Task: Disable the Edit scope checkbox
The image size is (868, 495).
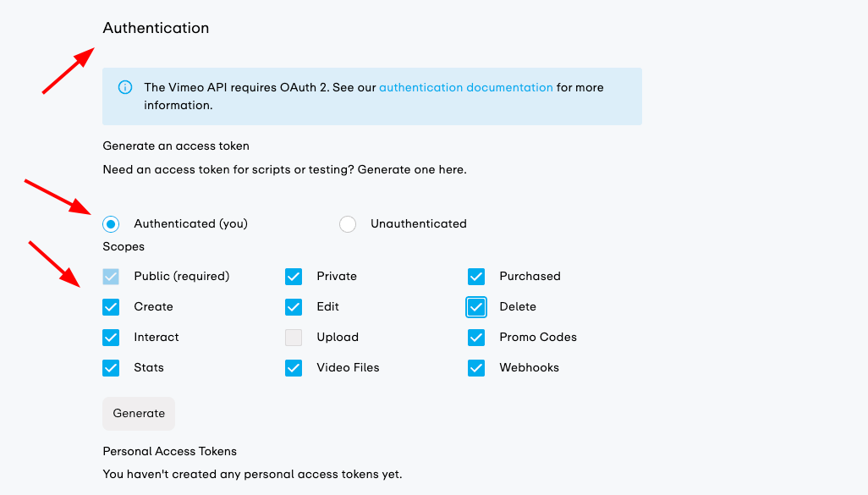Action: click(x=294, y=307)
